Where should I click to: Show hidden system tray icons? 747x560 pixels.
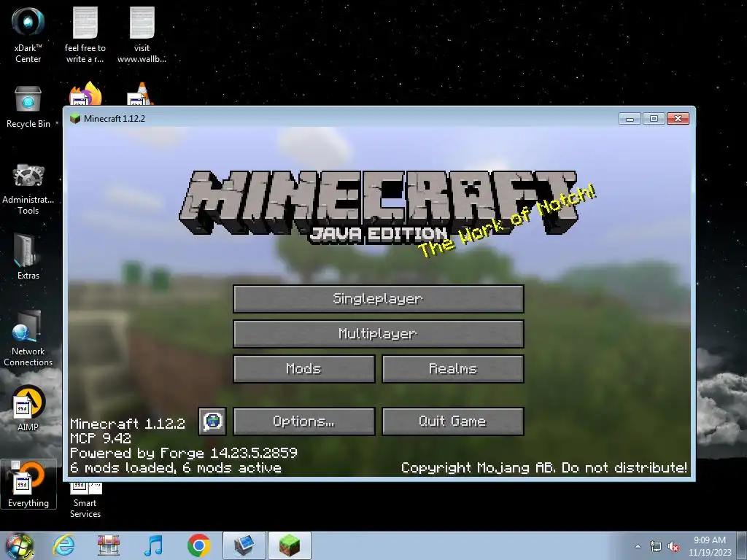pos(638,546)
